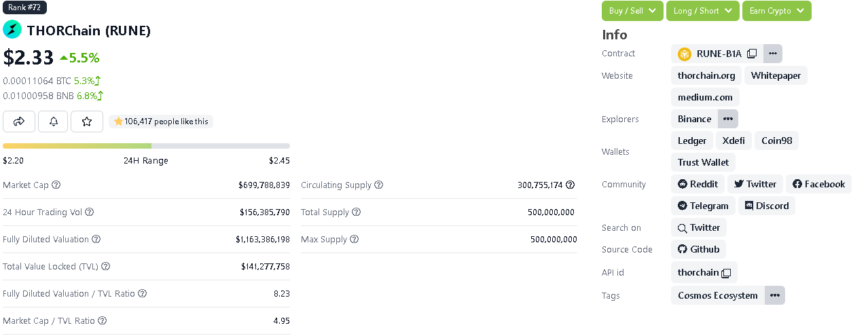Open the Buy / Sell dropdown
Viewport: 868px width, 336px height.
click(632, 11)
